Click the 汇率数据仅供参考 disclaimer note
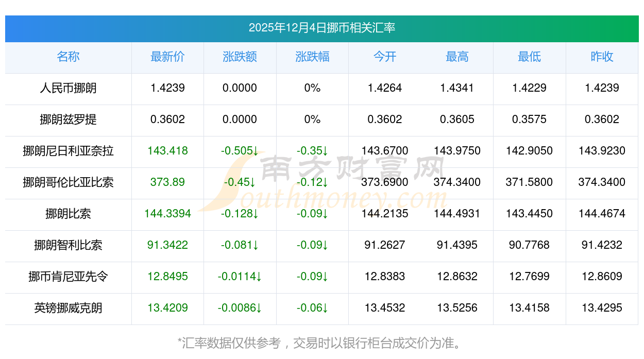The image size is (644, 359). 322,343
